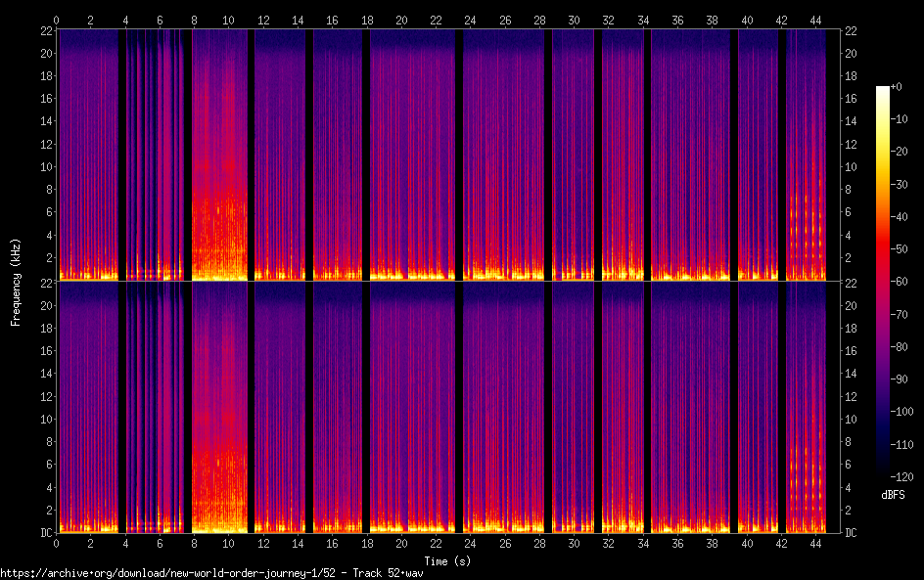924x580 pixels.
Task: Click the "Frequency (kHz)" vertical axis label
Action: click(x=16, y=282)
